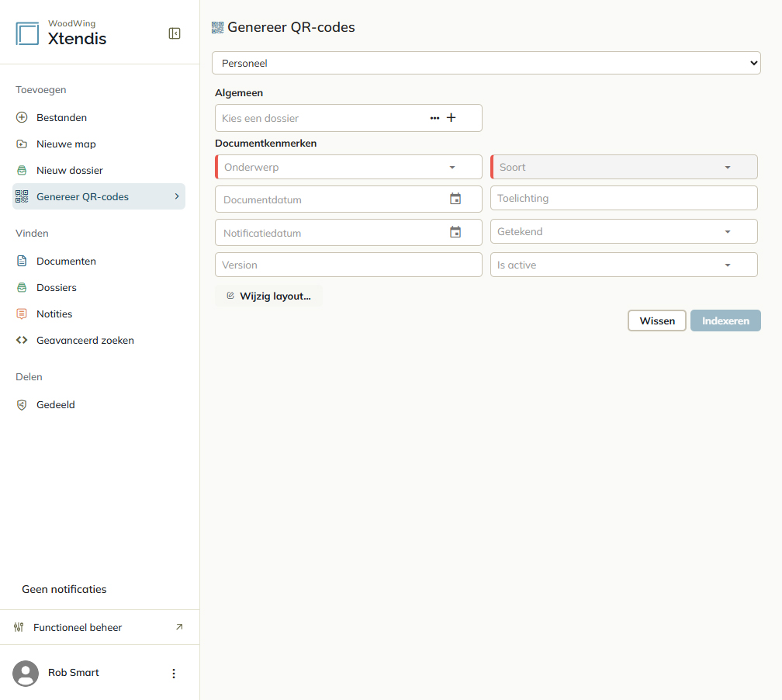Select Geavanceerd zoeken in the sidebar
782x700 pixels.
tap(99, 340)
